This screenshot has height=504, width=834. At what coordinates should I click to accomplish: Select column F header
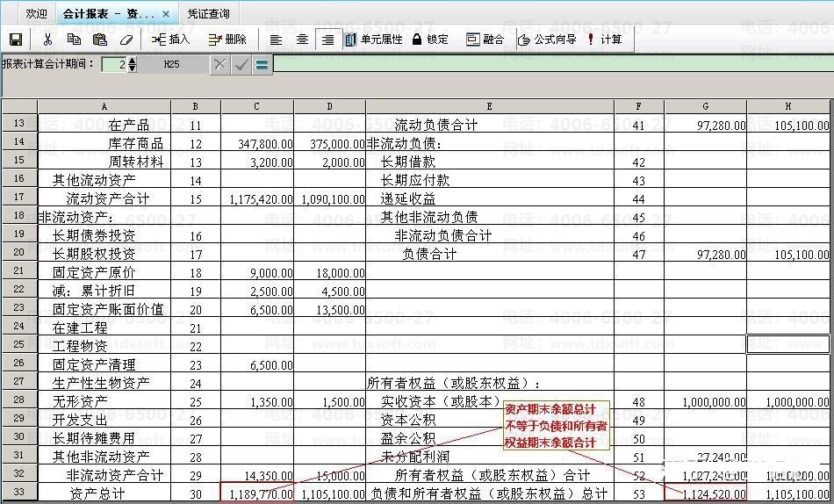click(x=639, y=106)
